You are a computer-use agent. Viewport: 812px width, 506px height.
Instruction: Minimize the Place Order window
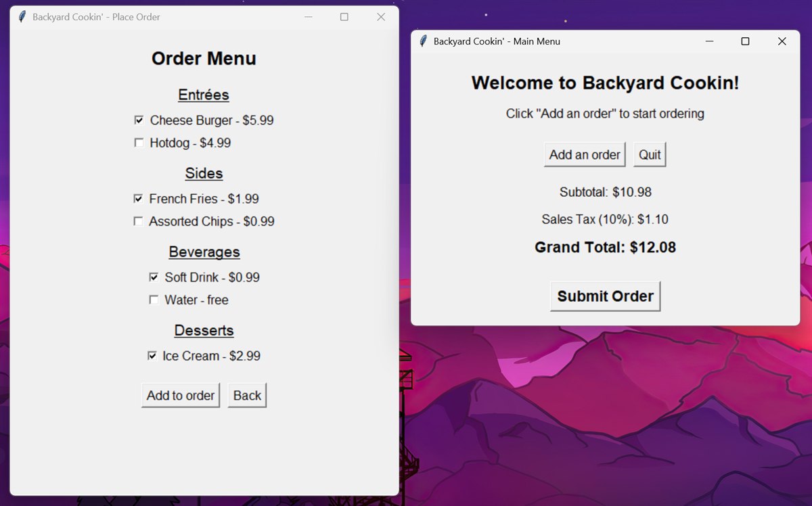click(309, 17)
